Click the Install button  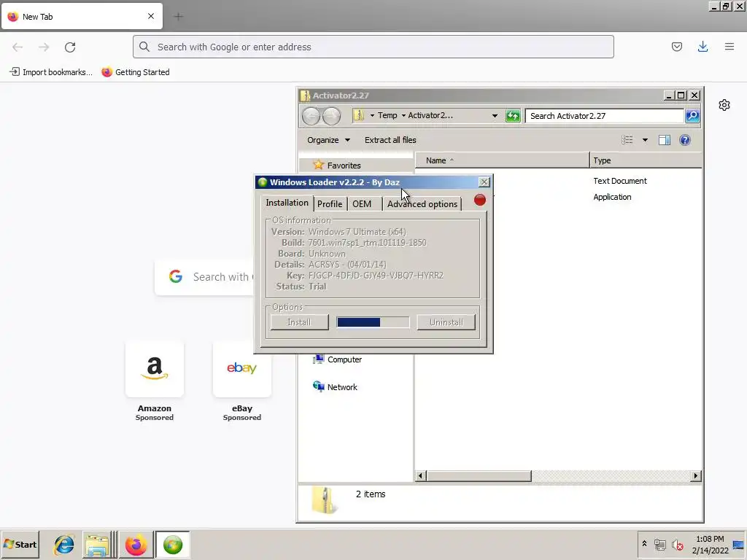pyautogui.click(x=299, y=322)
